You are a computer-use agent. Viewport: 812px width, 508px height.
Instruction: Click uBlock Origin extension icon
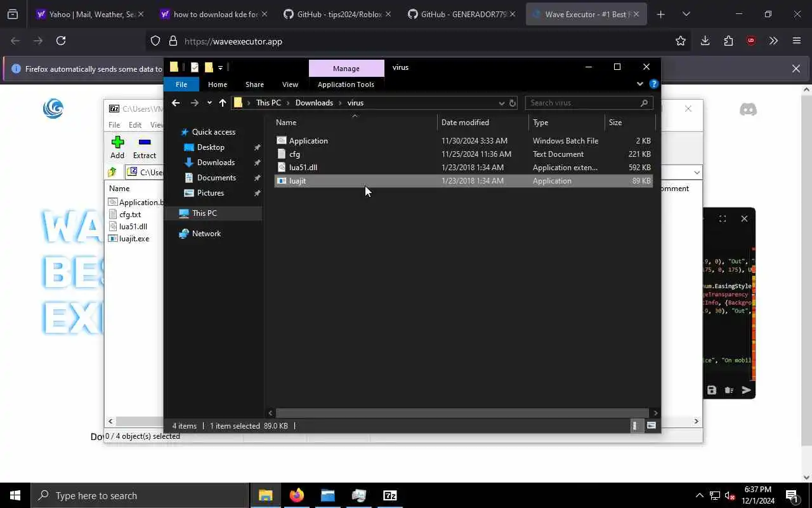coord(751,41)
